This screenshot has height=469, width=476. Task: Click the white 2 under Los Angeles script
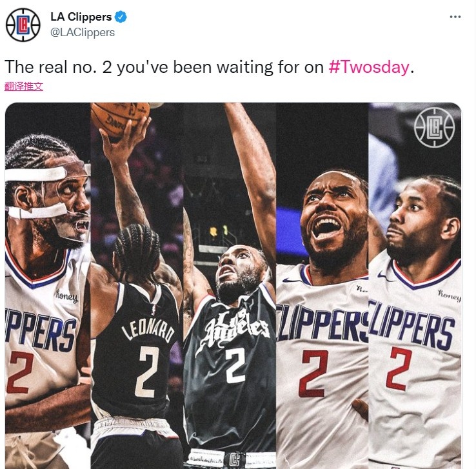pyautogui.click(x=235, y=366)
